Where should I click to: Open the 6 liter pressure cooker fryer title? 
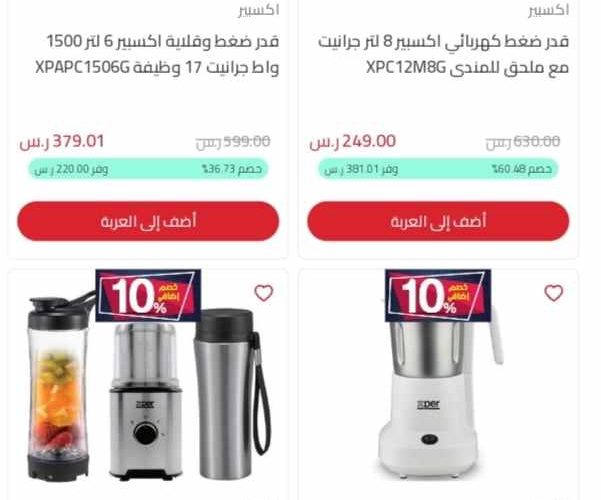157,54
